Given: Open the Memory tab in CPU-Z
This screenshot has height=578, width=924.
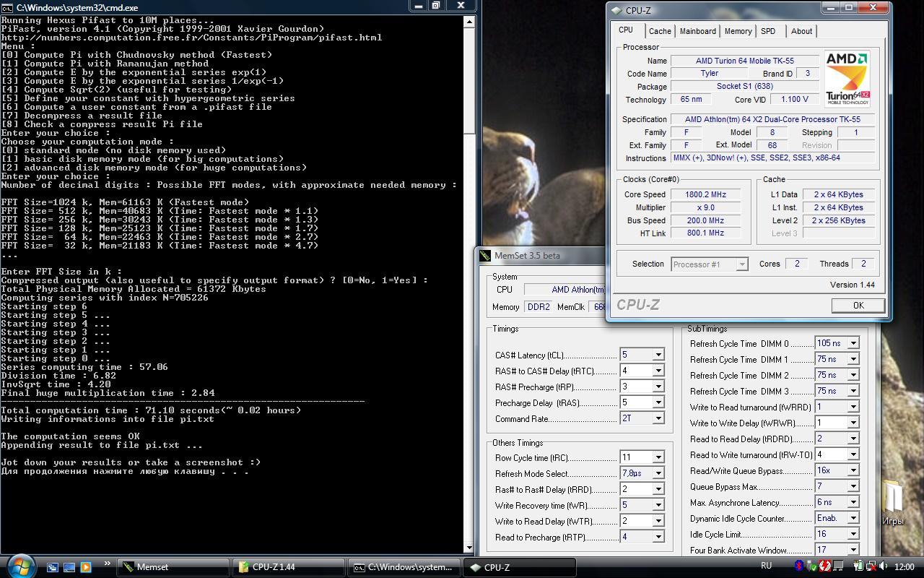Looking at the screenshot, I should click(738, 31).
